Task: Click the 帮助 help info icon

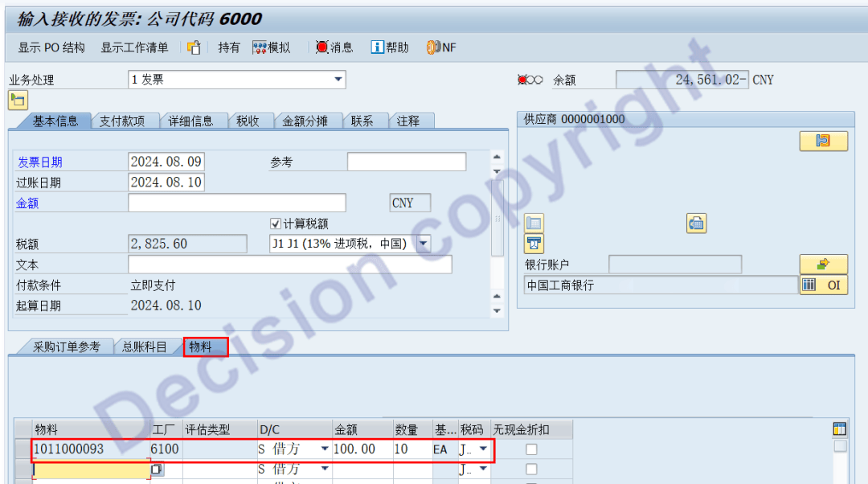Action: coord(389,47)
